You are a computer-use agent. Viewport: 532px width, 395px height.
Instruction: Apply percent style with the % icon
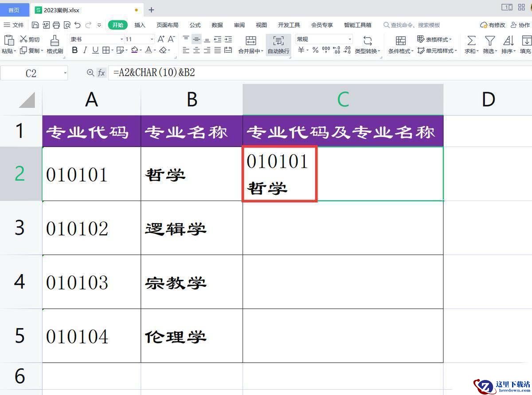315,50
